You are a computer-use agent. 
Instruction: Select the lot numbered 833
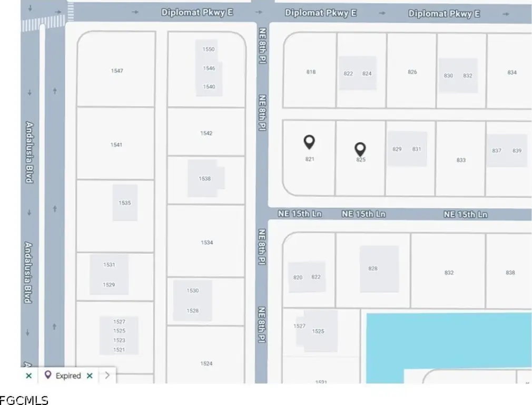point(461,160)
